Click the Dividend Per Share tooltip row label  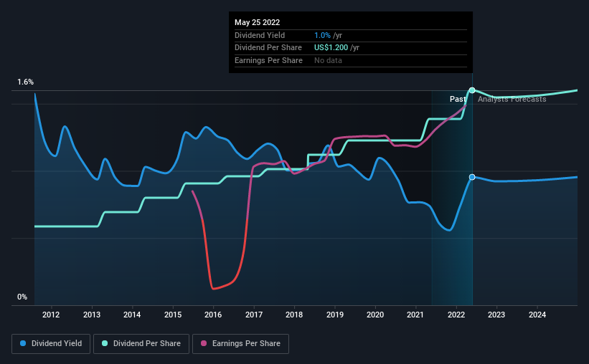(x=268, y=48)
